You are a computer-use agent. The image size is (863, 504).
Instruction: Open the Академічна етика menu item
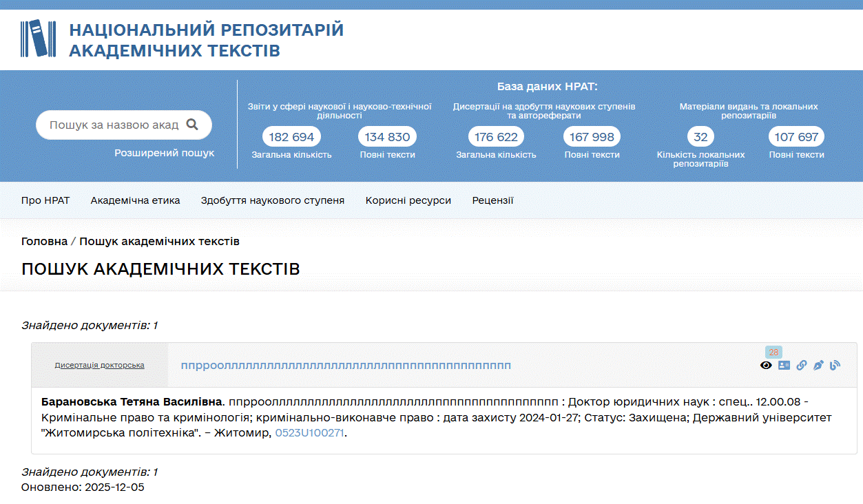coord(135,200)
